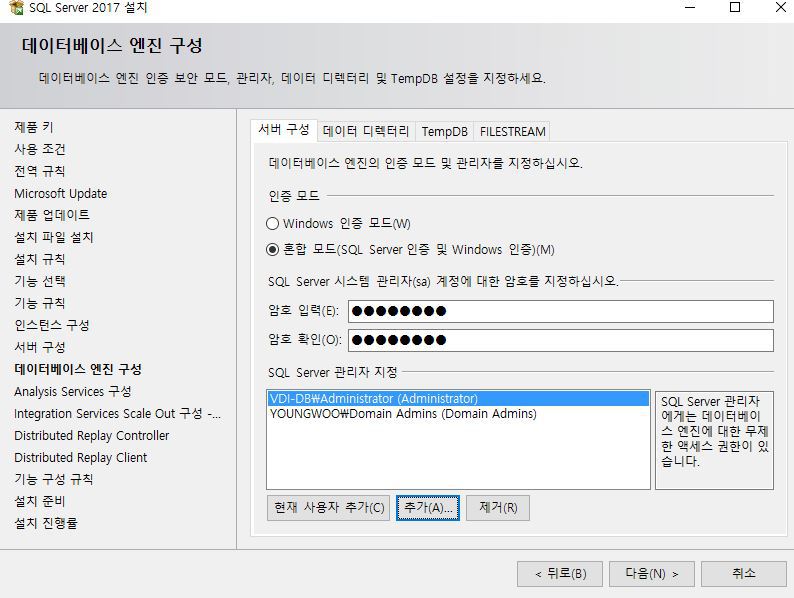The height and width of the screenshot is (598, 794).
Task: Click Distributed Replay Controller sidebar step
Action: point(92,435)
